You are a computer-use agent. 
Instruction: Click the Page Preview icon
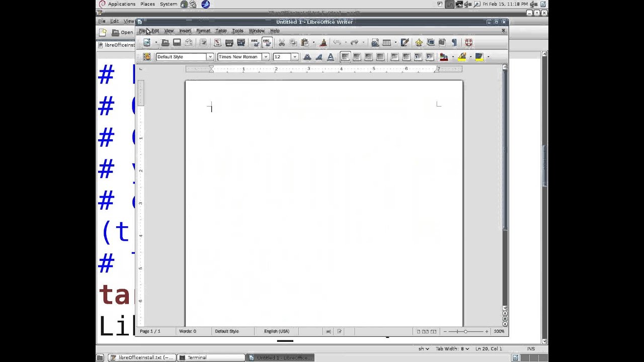(241, 42)
